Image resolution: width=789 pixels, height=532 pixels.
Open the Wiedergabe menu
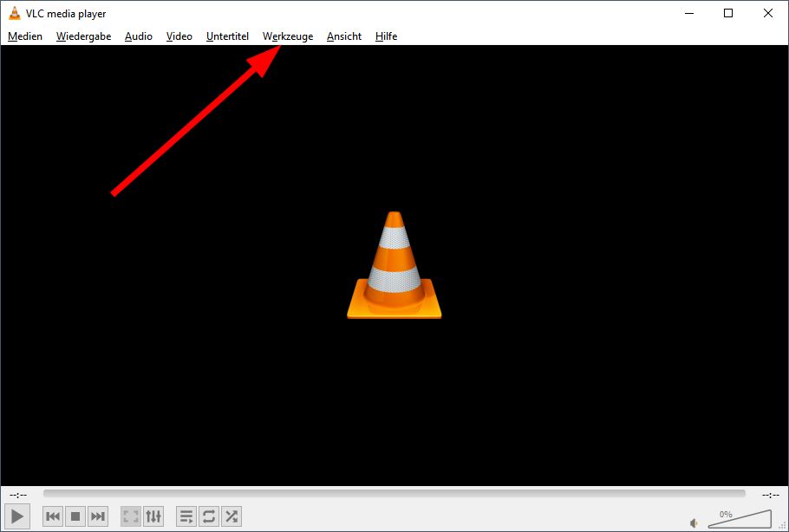click(83, 36)
